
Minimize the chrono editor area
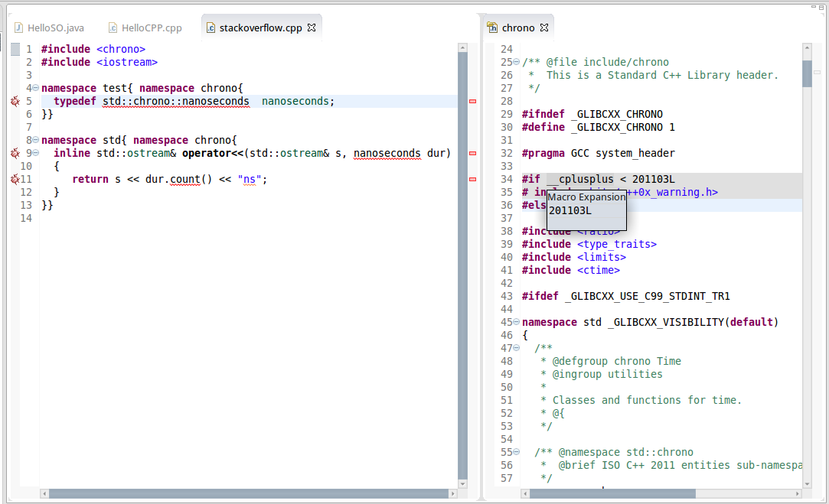[x=814, y=6]
